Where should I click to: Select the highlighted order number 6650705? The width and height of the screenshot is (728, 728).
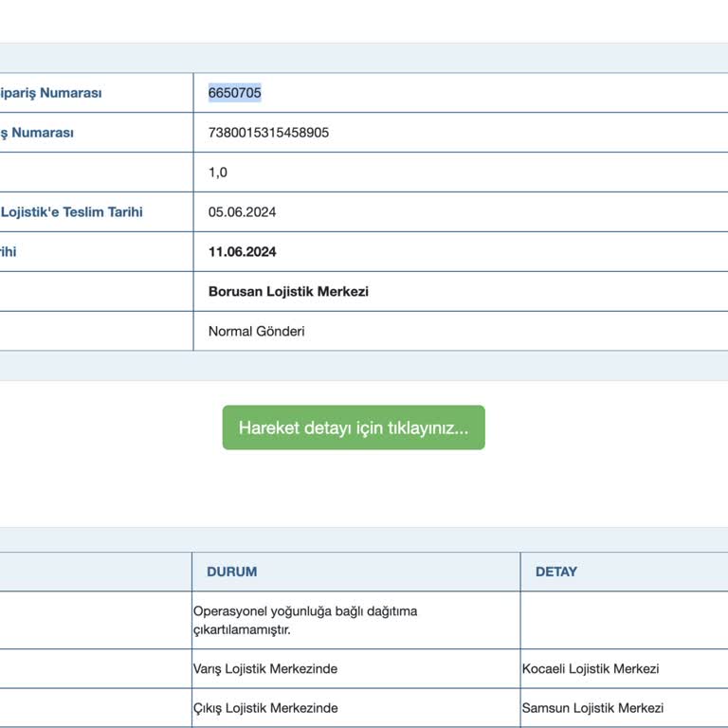click(x=234, y=93)
